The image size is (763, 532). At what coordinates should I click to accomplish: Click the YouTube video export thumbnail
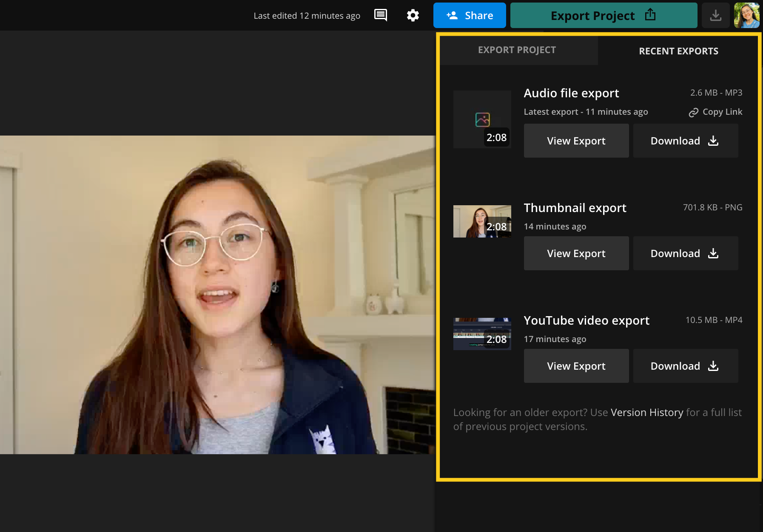click(x=482, y=334)
